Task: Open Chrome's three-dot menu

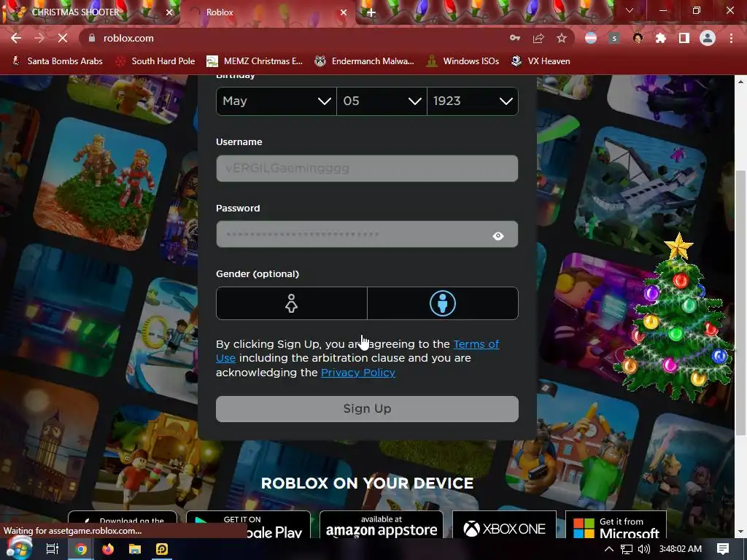Action: coord(731,38)
